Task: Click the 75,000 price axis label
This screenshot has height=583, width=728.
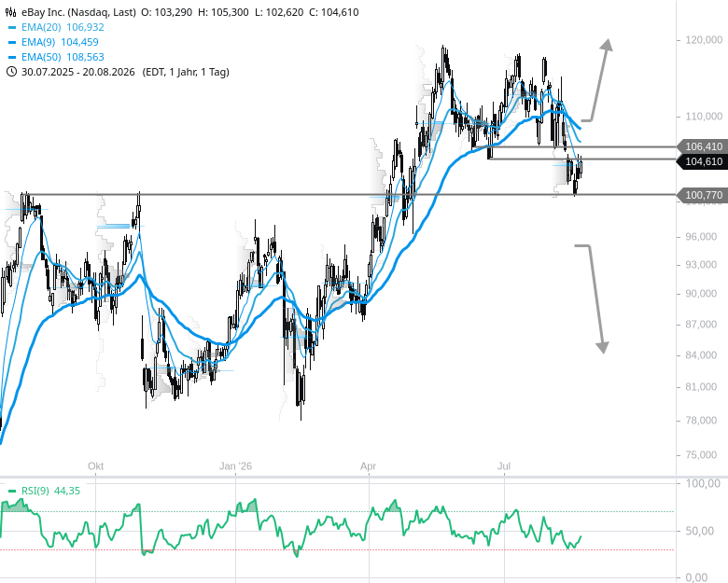Action: pos(701,455)
